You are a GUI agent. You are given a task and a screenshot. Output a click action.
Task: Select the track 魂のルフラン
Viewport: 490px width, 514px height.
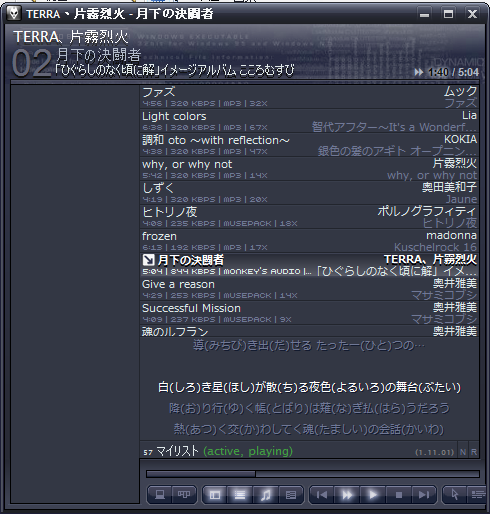pyautogui.click(x=309, y=331)
